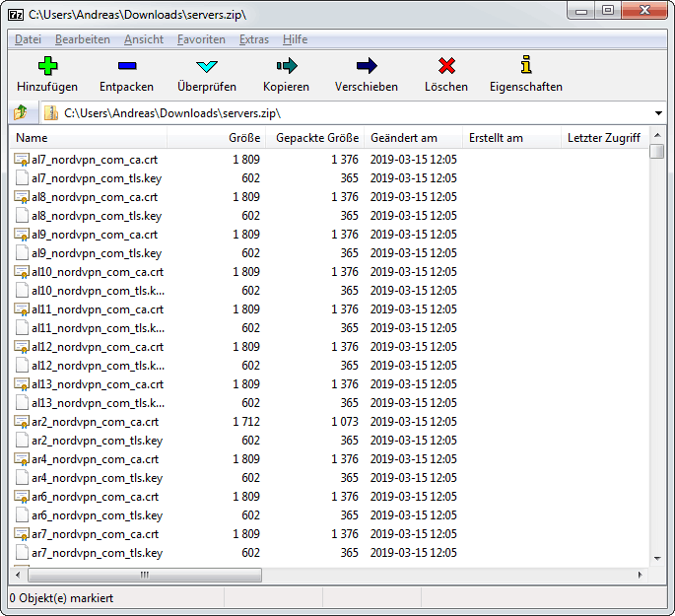
Task: Click certificate icon of al7_nordvpn_com_ca.crt
Action: coord(22,160)
